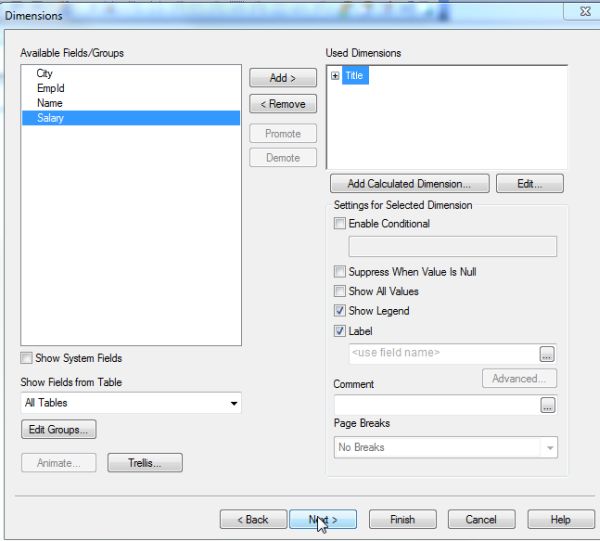Click the Edit... button
The height and width of the screenshot is (541, 600).
[x=530, y=184]
